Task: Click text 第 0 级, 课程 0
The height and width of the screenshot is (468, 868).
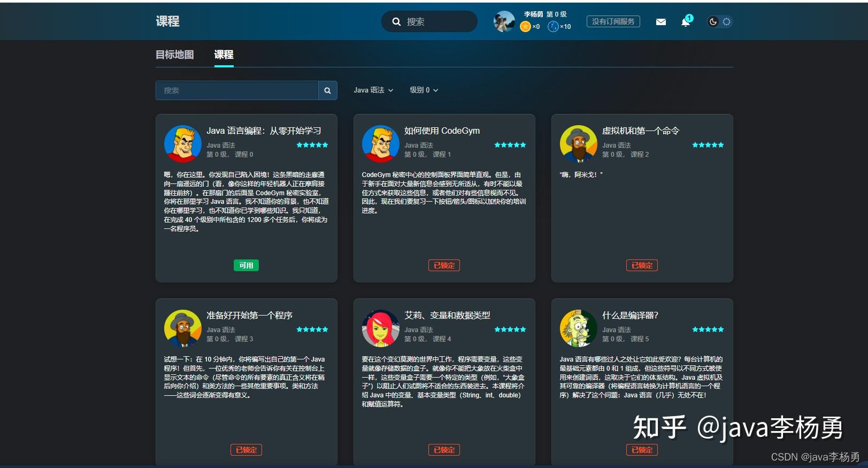Action: 230,155
